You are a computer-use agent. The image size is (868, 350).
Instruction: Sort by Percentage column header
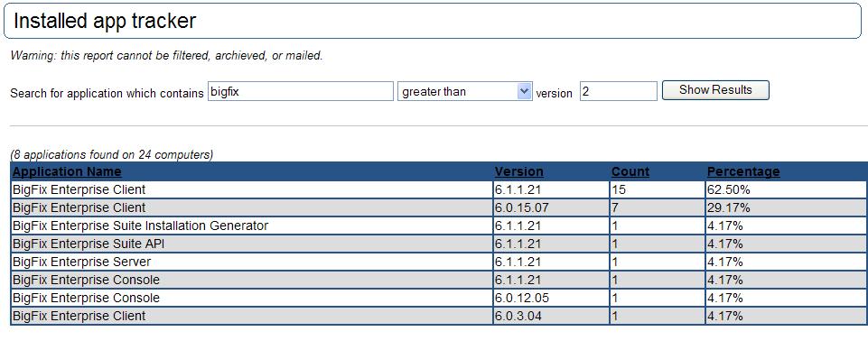742,171
